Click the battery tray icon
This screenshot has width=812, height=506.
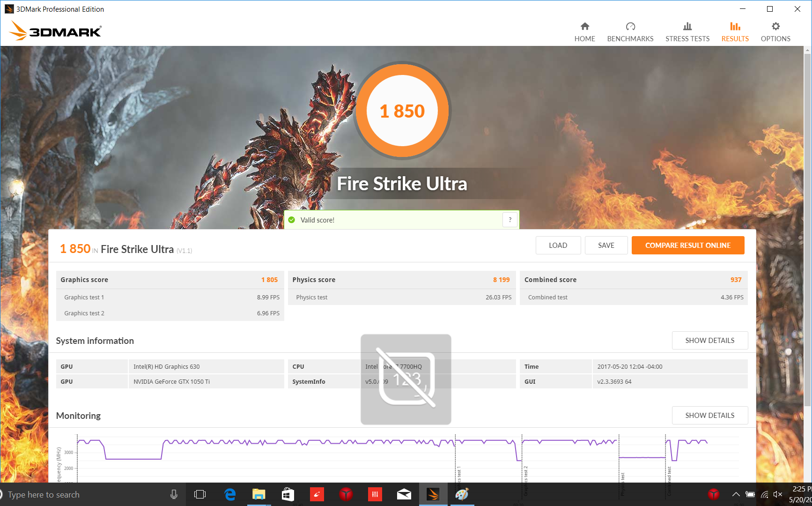pos(750,494)
